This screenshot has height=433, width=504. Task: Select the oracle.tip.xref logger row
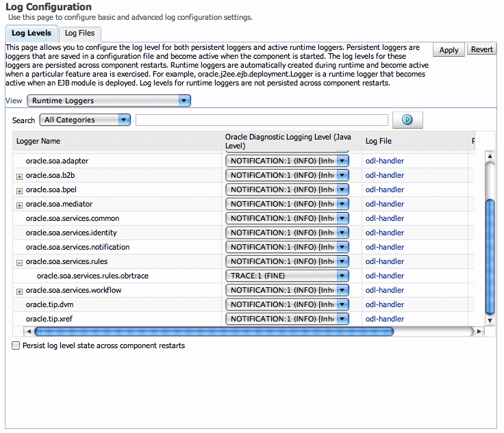click(x=244, y=319)
